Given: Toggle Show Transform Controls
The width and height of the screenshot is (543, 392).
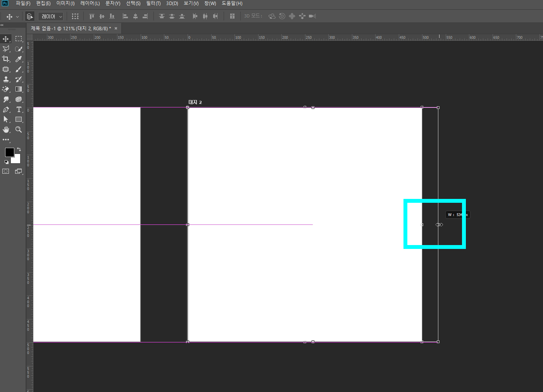Looking at the screenshot, I should click(75, 16).
